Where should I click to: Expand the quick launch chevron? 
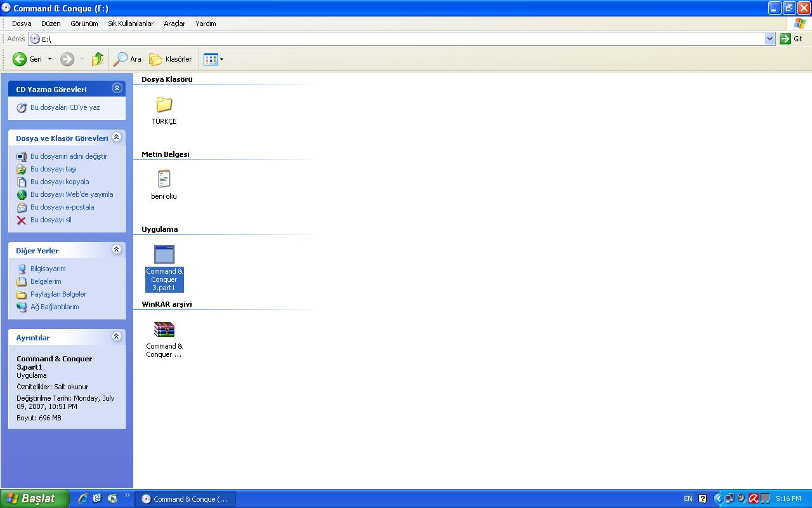point(128,495)
